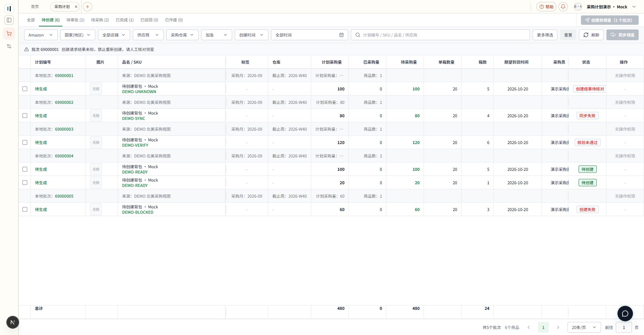Toggle the sidebar panel layout icon
644x335 pixels.
9,20
